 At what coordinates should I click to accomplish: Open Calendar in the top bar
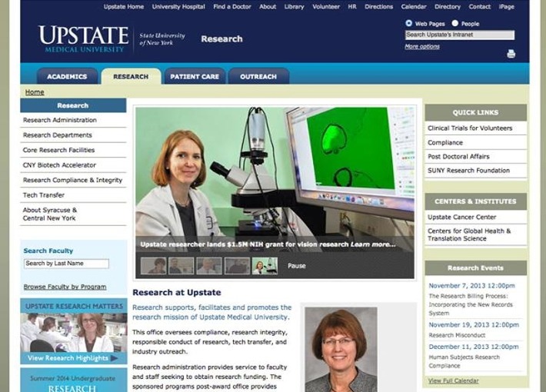tap(414, 7)
